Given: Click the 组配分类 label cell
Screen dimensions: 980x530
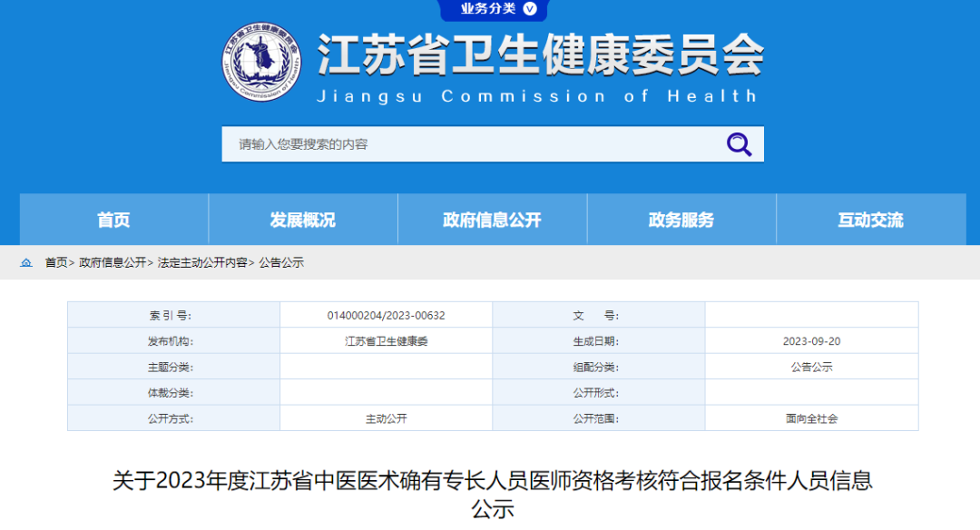Looking at the screenshot, I should [599, 367].
